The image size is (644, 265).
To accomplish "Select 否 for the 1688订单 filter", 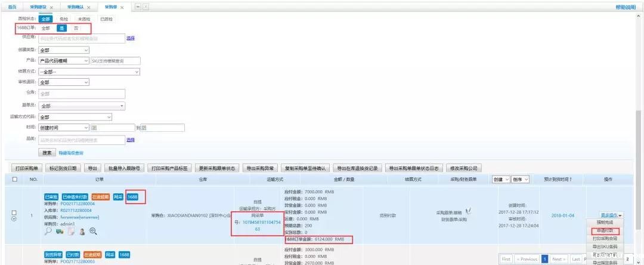I will (x=76, y=28).
